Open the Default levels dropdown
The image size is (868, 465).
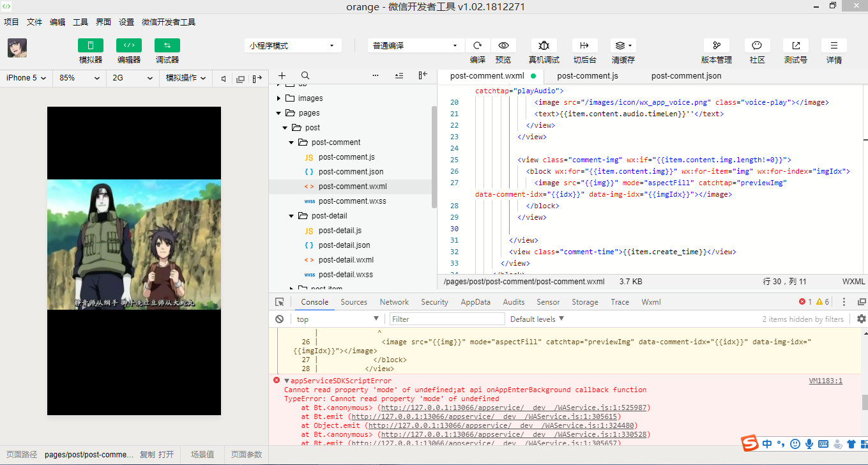point(537,319)
